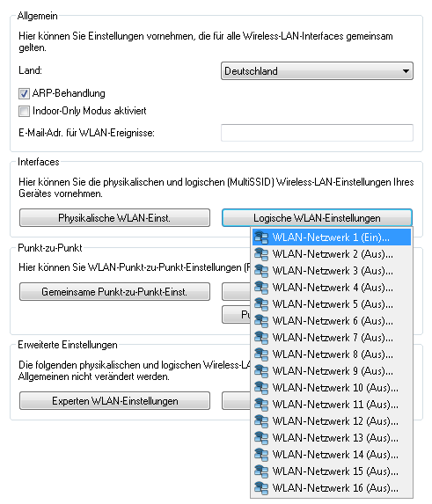Click the arrow of the Land combo box

(x=406, y=71)
